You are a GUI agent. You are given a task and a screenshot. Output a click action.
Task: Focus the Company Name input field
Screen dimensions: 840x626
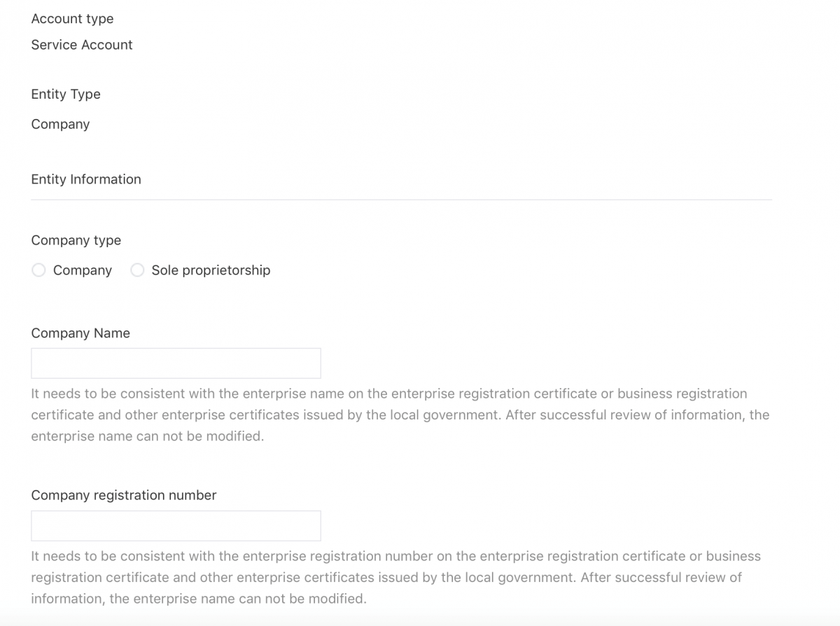176,363
